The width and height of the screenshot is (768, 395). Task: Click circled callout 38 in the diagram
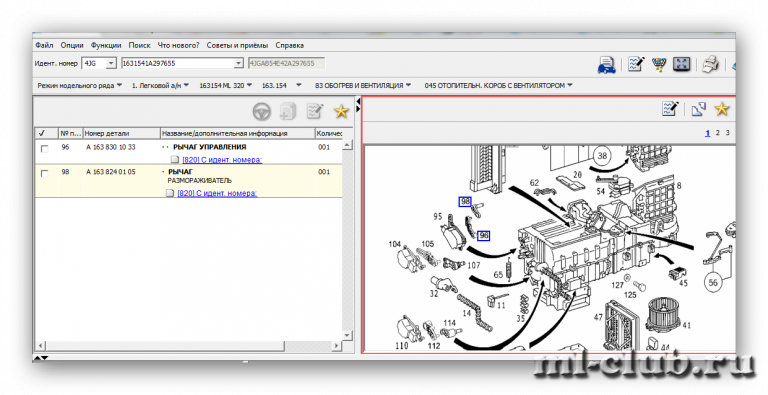click(x=602, y=156)
